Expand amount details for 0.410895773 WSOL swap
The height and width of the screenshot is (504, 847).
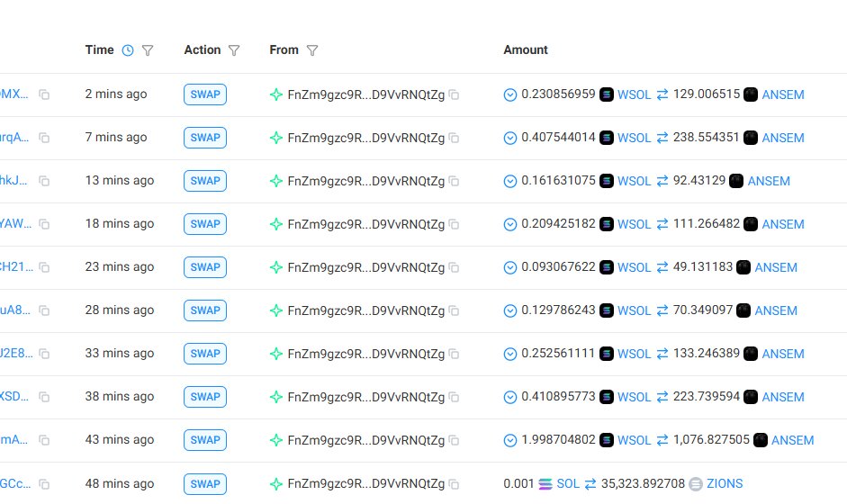510,398
